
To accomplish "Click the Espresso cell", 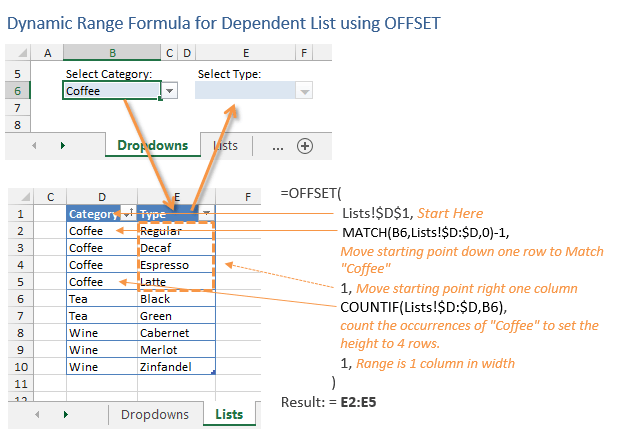I will click(175, 265).
